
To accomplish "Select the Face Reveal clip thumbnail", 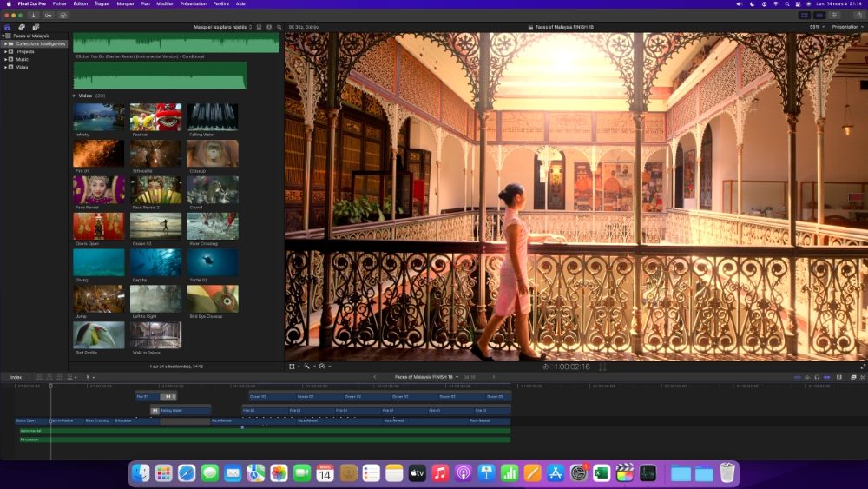I will (x=98, y=189).
